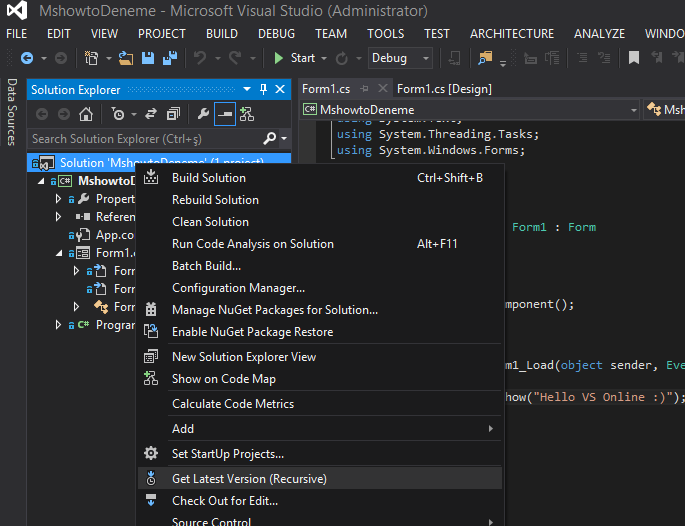
Task: Click the Navigate Backward arrow in main toolbar
Action: coord(27,58)
